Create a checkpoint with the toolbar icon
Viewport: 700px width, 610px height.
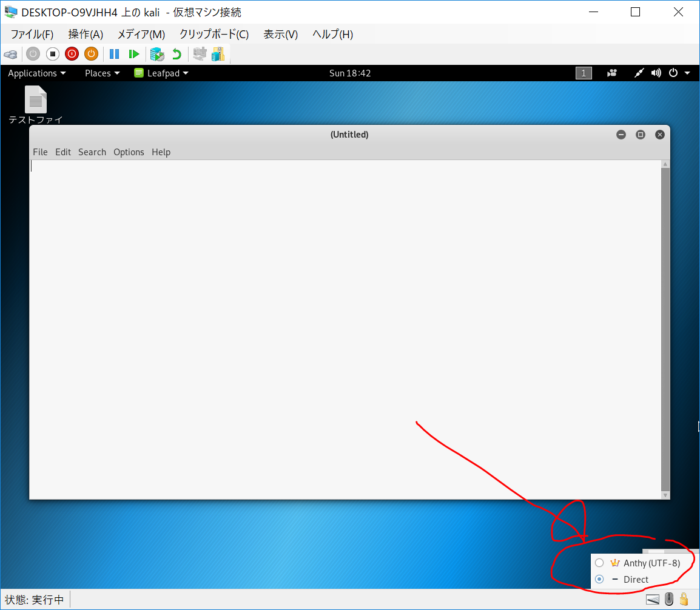157,54
